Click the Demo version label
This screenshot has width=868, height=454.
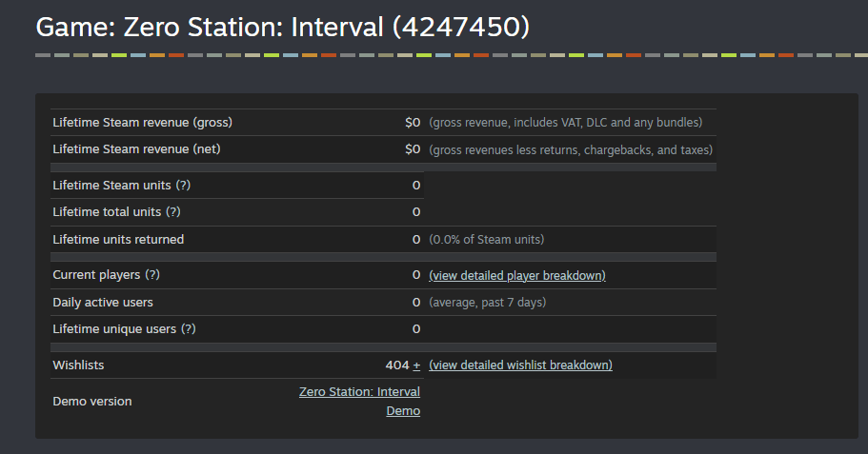point(92,402)
